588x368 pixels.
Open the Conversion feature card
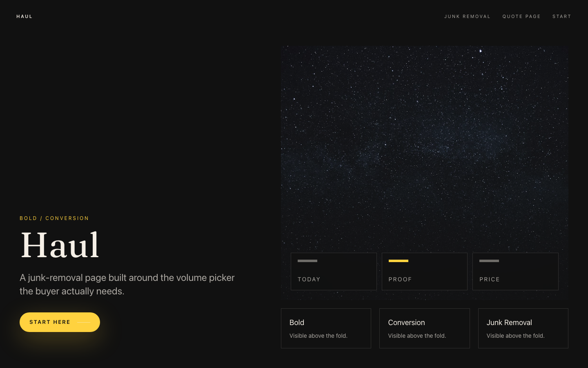425,328
